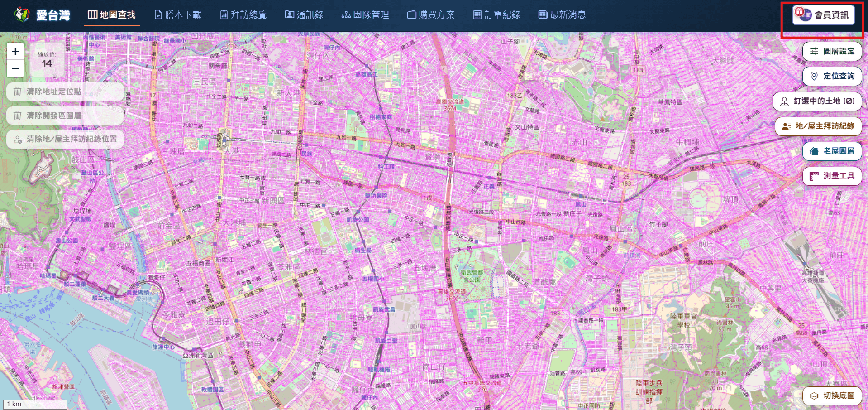This screenshot has width=868, height=410.
Task: Click person-pin icon in 釘選中的土地
Action: tap(784, 101)
